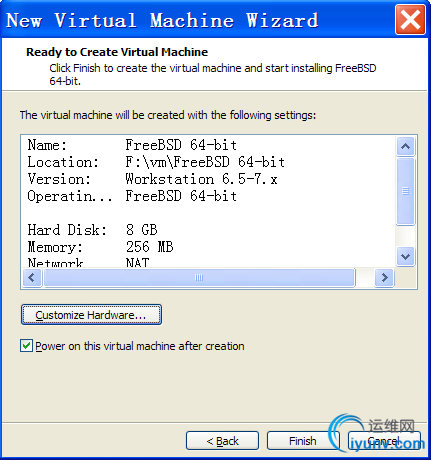Cancel the wizard
The height and width of the screenshot is (460, 431).
[x=384, y=441]
